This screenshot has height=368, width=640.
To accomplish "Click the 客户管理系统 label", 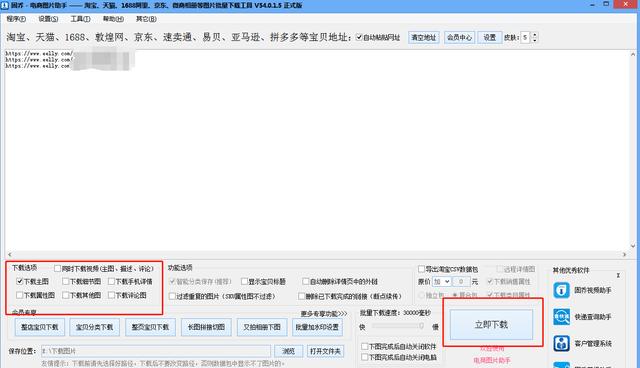I will pyautogui.click(x=593, y=344).
